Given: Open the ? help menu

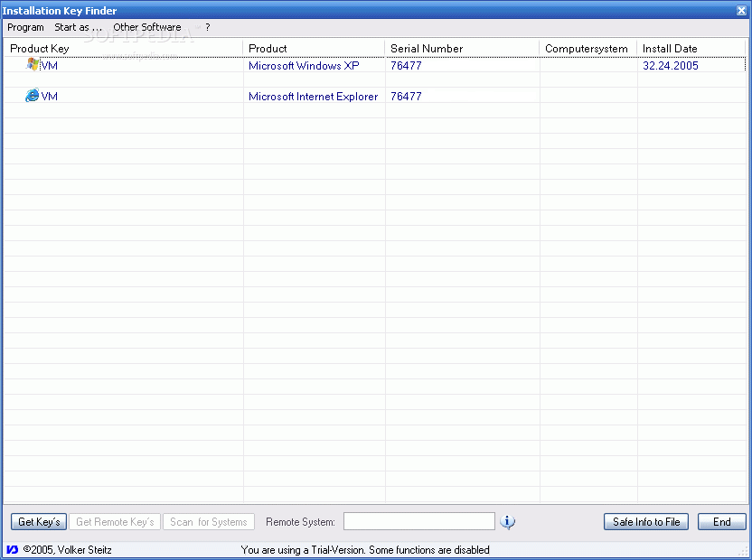Looking at the screenshot, I should pos(208,27).
